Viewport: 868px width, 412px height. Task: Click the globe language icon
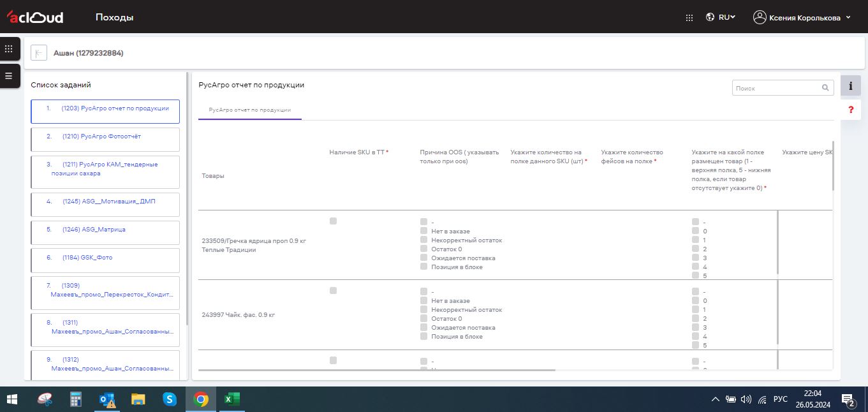pos(710,17)
